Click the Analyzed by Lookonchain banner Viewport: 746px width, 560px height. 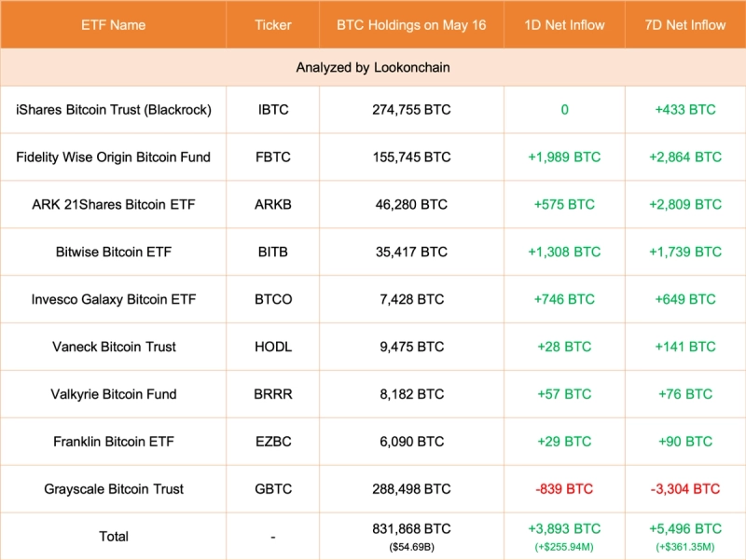click(x=373, y=68)
